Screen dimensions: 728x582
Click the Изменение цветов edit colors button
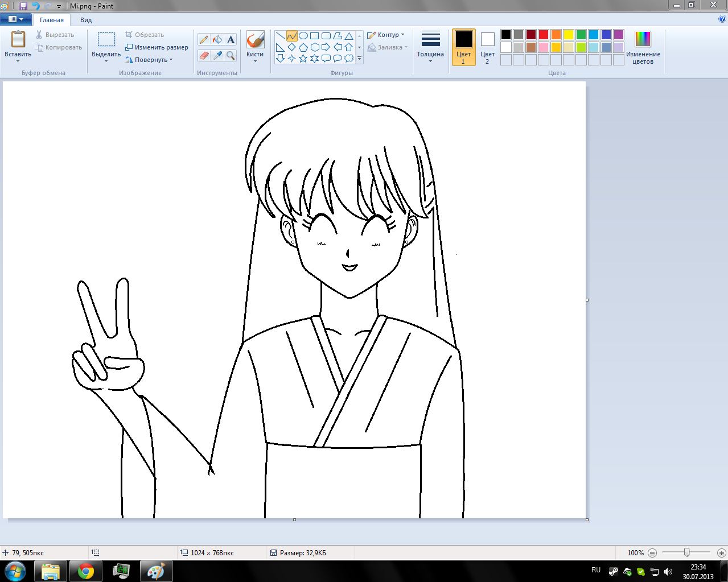pyautogui.click(x=643, y=47)
